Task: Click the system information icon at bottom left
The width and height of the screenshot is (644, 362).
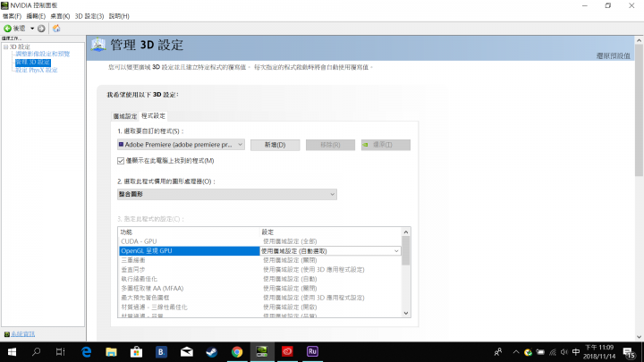Action: click(x=6, y=334)
